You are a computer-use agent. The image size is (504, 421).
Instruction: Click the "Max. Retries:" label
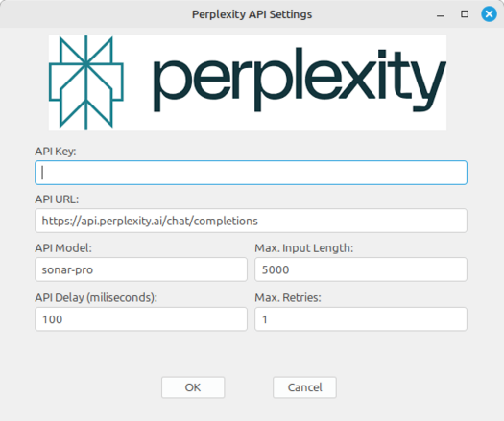[x=288, y=297]
